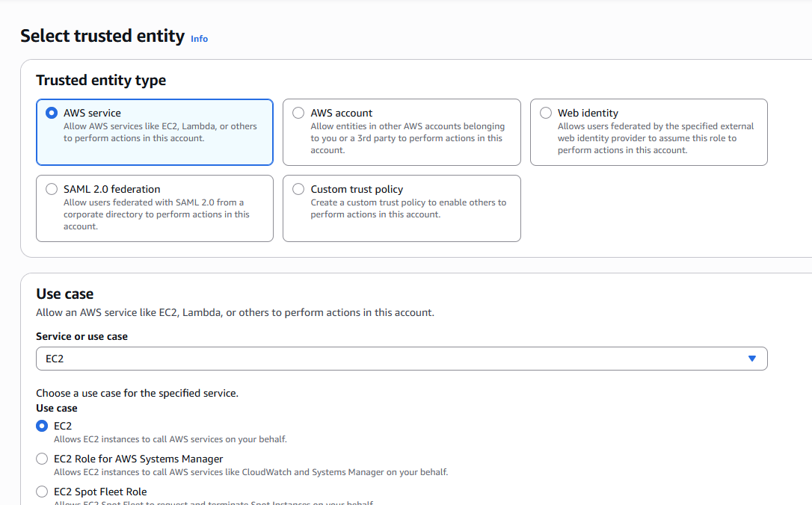Pick the SAML 2.0 federation radio option
The width and height of the screenshot is (812, 505).
52,189
